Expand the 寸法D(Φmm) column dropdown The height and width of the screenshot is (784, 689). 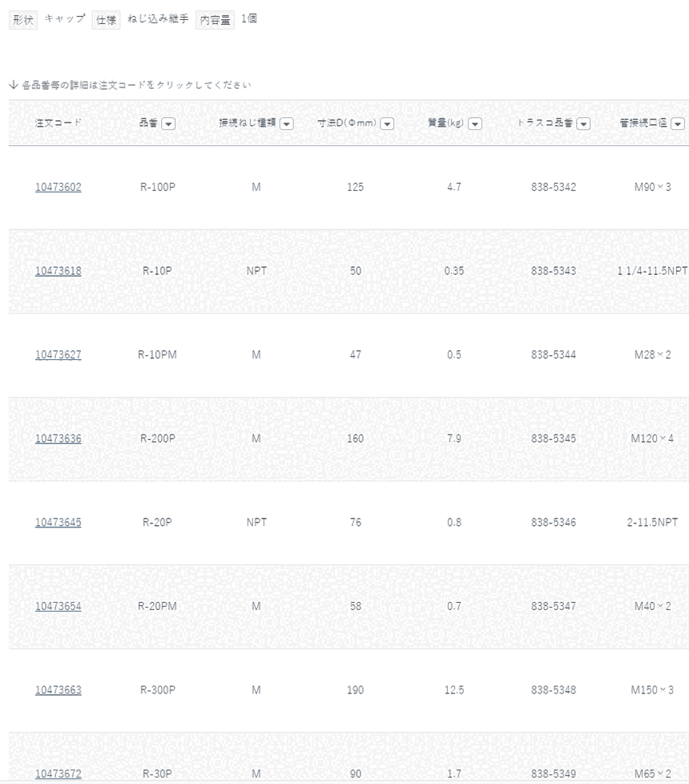tap(387, 123)
